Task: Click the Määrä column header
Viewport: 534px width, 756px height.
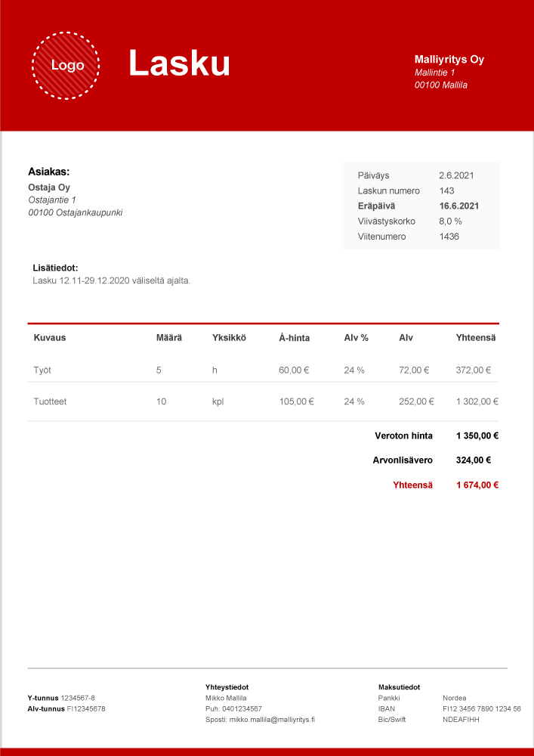Action: pos(168,337)
